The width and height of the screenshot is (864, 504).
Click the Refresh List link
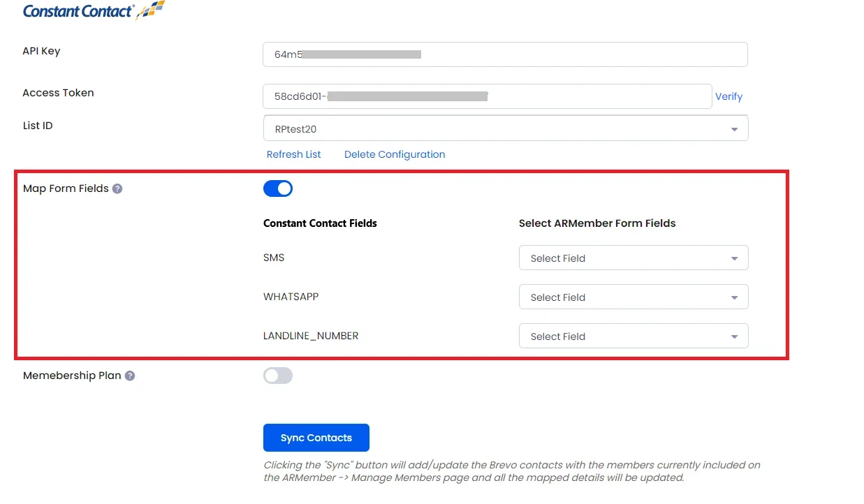[294, 154]
